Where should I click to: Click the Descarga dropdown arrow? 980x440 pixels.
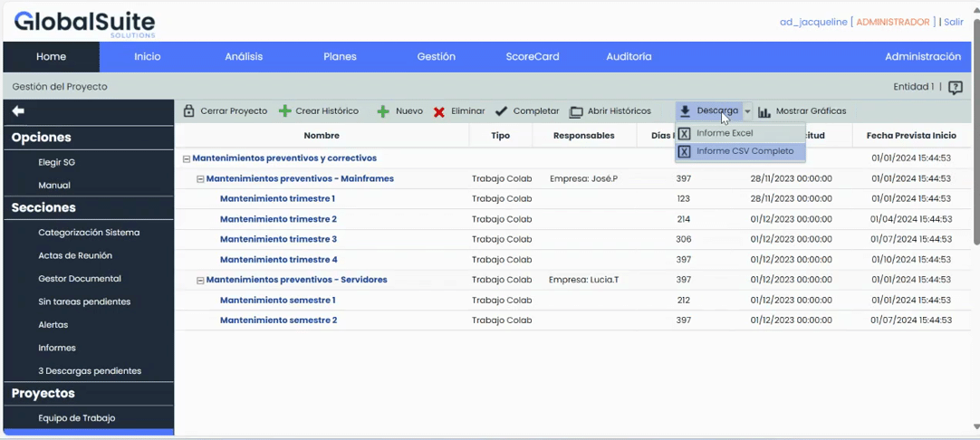(747, 111)
